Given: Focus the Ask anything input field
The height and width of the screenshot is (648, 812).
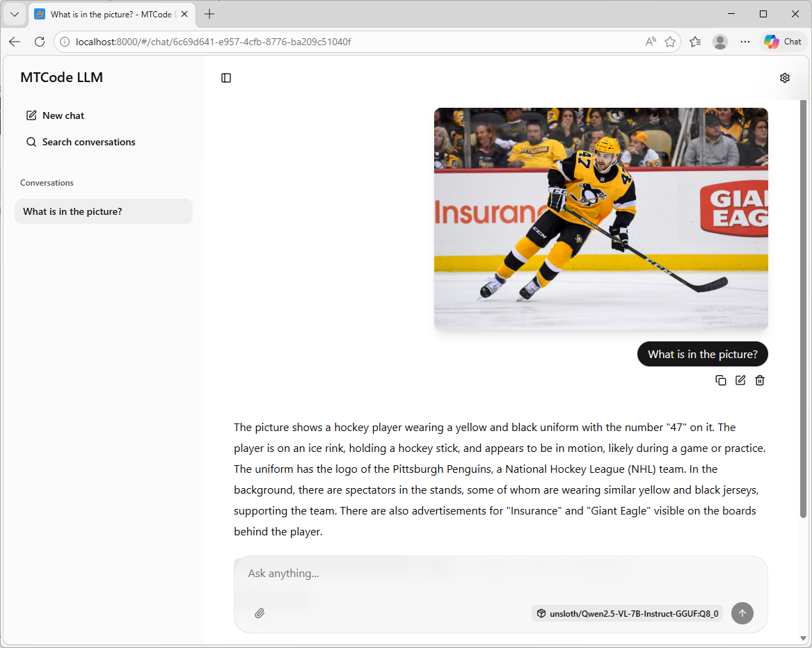Looking at the screenshot, I should (500, 574).
